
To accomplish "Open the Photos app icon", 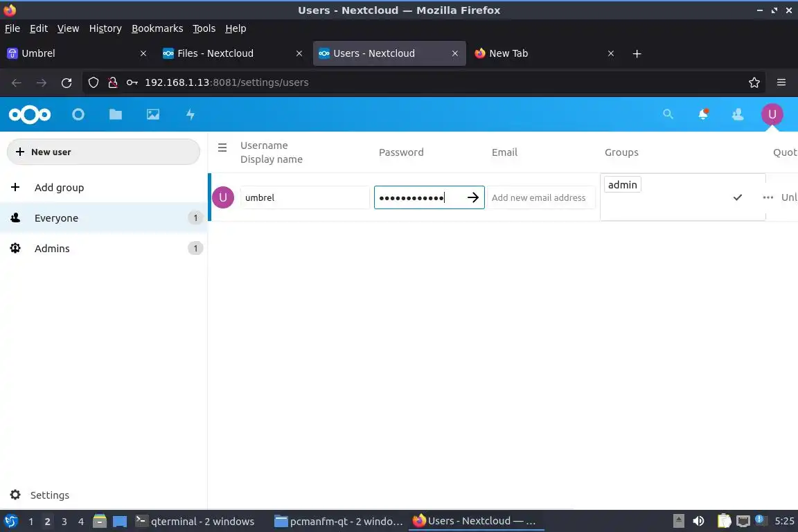I will (x=153, y=114).
